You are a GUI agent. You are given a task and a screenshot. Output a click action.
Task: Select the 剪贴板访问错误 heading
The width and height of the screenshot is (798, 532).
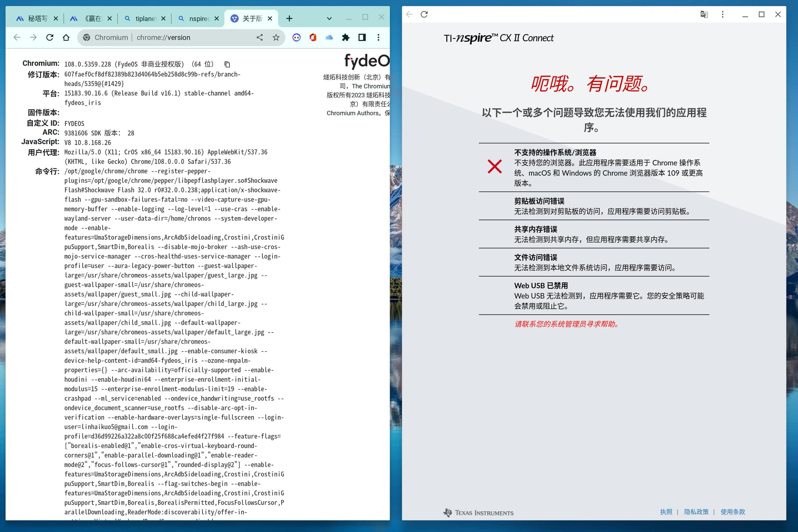coord(539,201)
